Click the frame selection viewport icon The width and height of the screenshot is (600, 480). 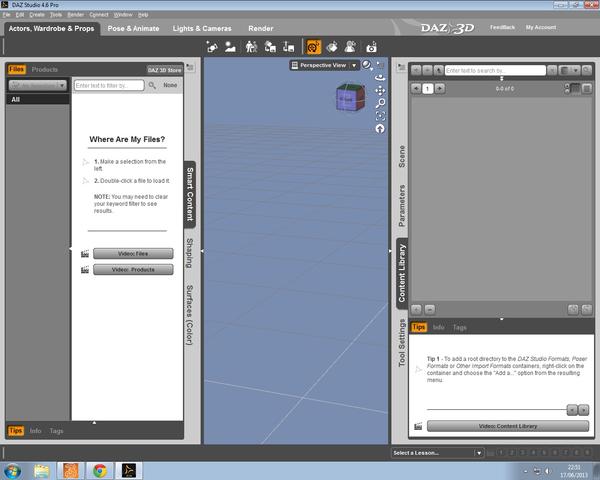click(x=380, y=116)
